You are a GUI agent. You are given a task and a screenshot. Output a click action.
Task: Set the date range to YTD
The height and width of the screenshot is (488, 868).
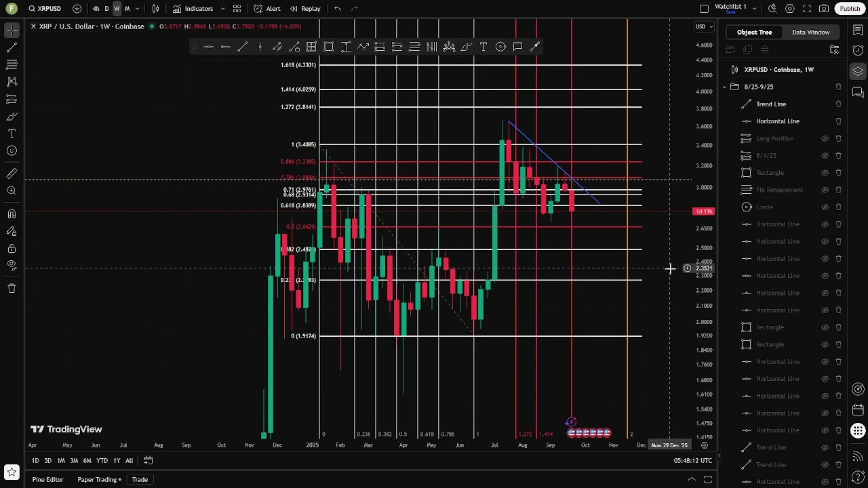102,461
